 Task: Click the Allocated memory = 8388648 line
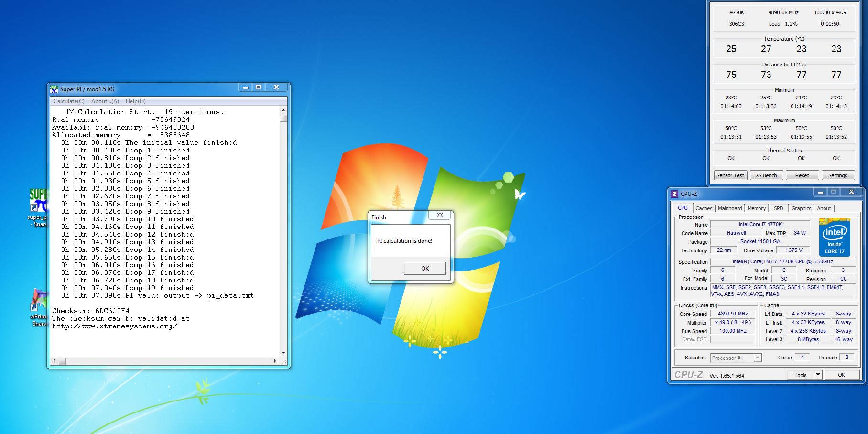[121, 135]
